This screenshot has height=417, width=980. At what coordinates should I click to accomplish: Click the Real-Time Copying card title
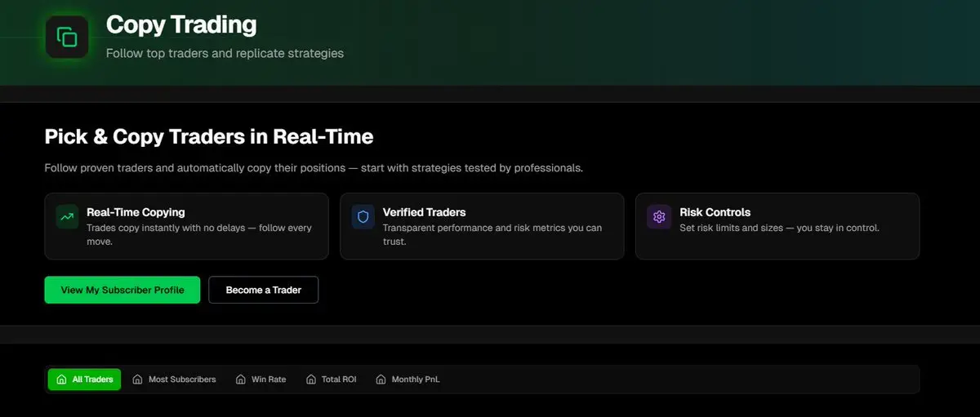pyautogui.click(x=136, y=212)
